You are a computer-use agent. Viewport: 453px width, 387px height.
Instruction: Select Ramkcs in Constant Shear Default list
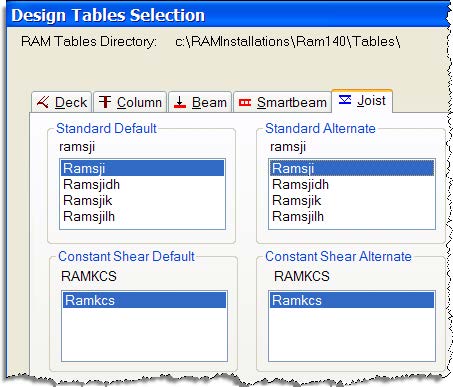click(x=144, y=300)
